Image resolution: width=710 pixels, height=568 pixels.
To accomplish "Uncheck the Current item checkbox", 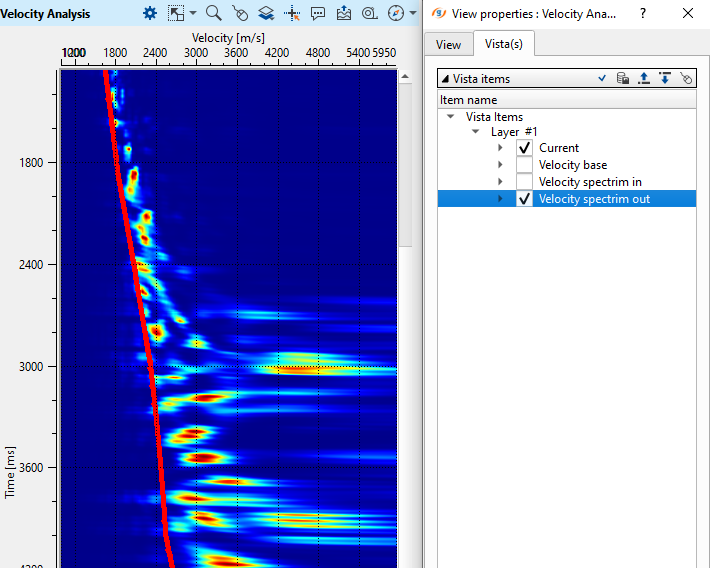I will click(524, 148).
